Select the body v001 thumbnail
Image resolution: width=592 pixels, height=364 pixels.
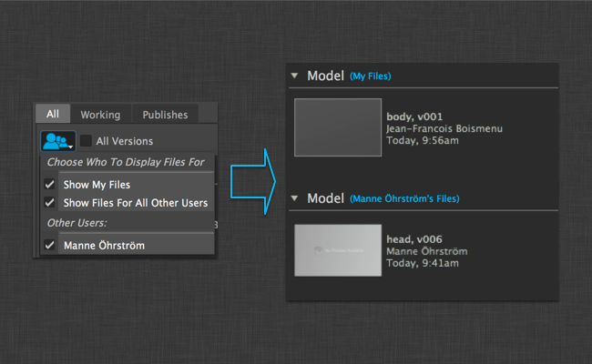[x=338, y=126]
